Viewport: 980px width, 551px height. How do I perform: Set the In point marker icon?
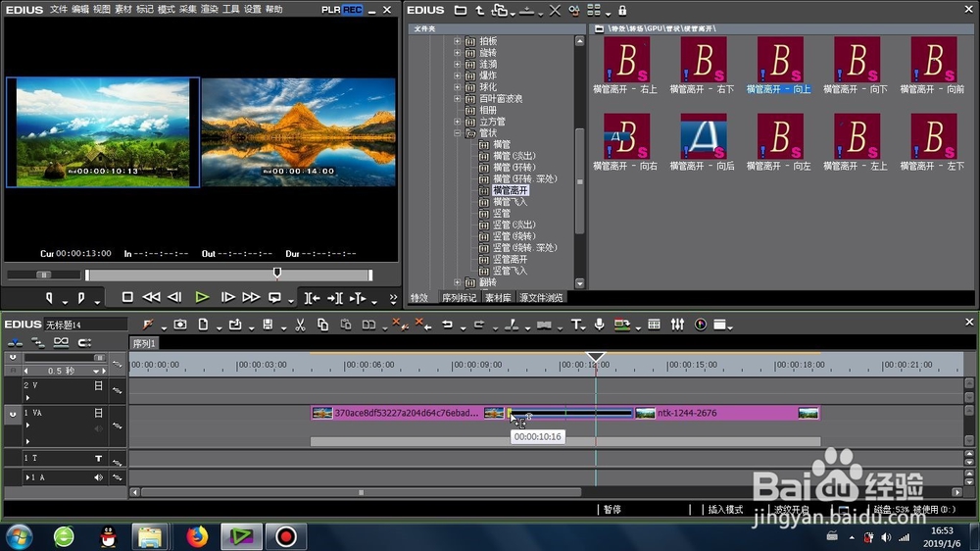point(49,298)
